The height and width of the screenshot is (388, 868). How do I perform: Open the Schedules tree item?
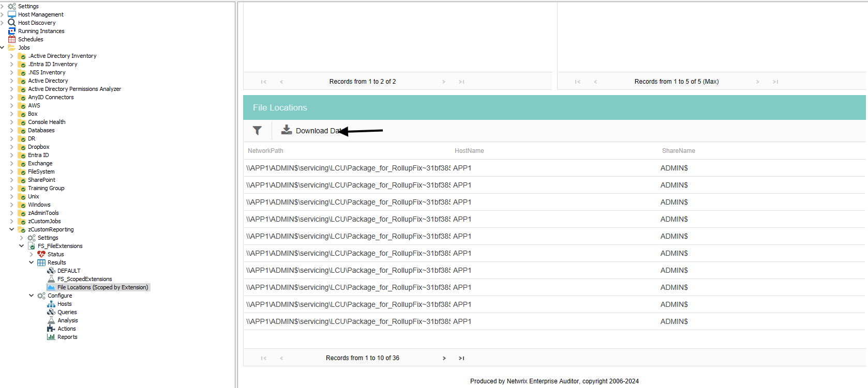31,39
